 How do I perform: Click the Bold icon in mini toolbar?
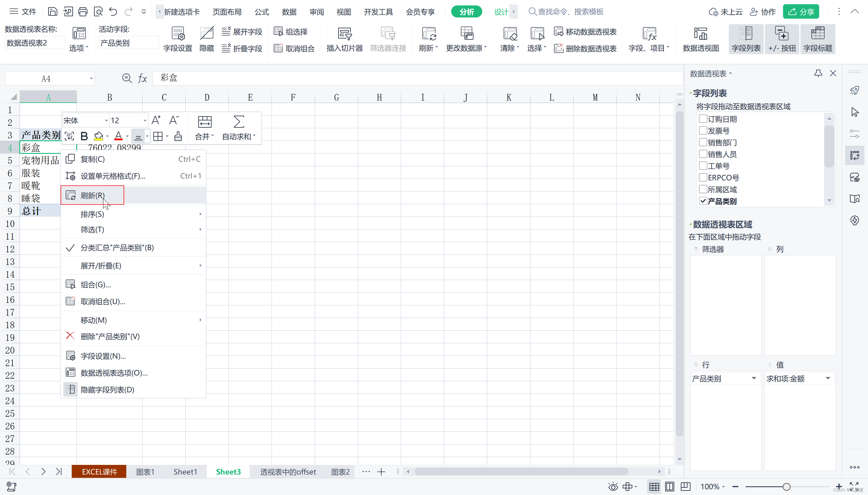point(84,136)
